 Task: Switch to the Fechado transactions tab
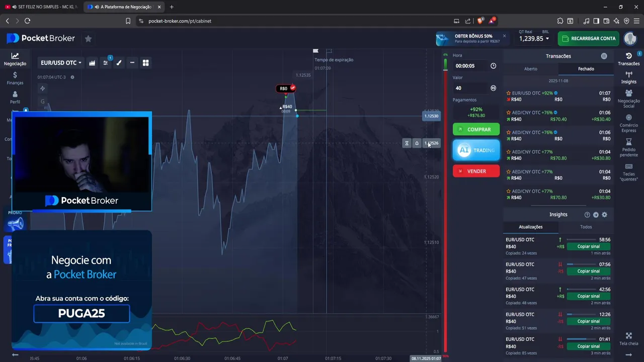click(x=586, y=69)
